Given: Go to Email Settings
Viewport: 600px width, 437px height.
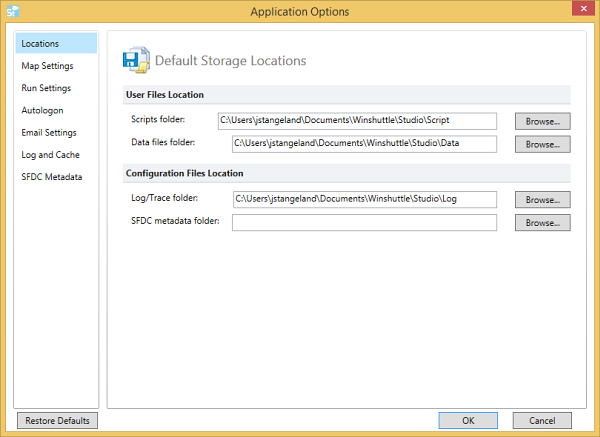Looking at the screenshot, I should [x=56, y=132].
